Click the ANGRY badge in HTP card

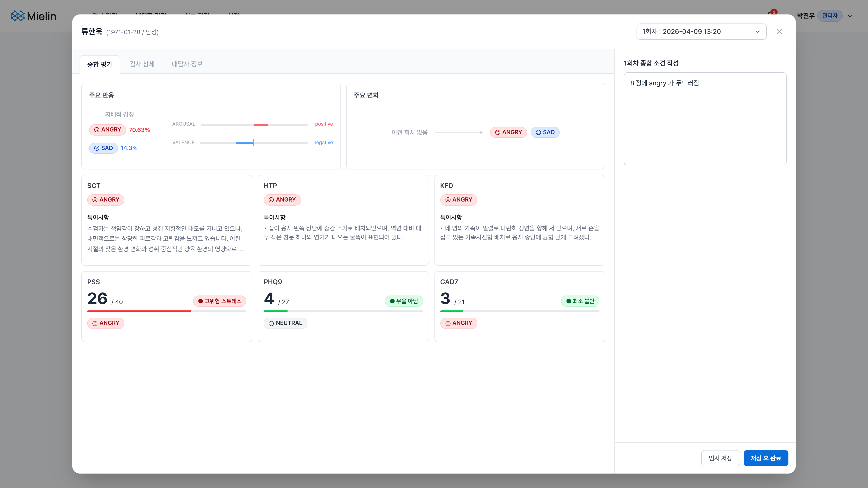click(x=282, y=200)
